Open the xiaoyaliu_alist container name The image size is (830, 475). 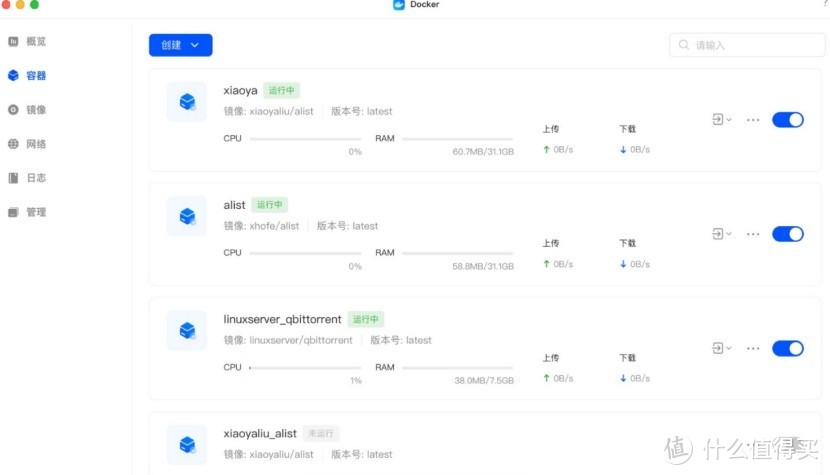(x=260, y=434)
